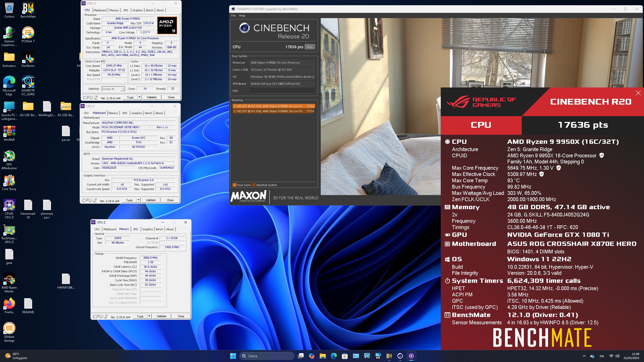Click the BenchMate BM taskbar icon
This screenshot has height=362, width=644.
point(389,356)
